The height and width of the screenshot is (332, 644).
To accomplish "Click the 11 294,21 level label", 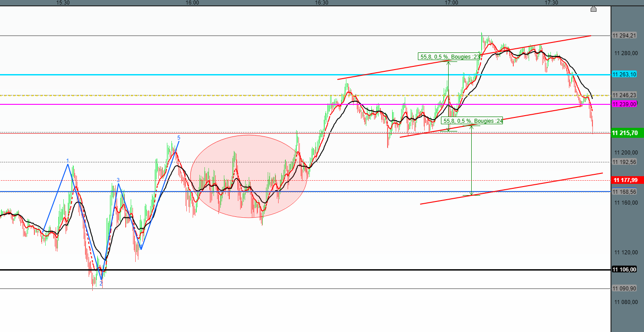I will tap(624, 35).
